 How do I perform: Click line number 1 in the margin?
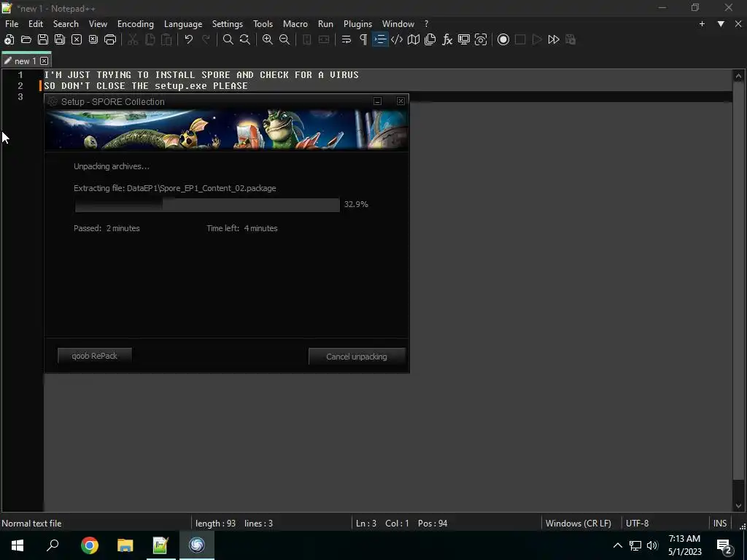(x=20, y=75)
